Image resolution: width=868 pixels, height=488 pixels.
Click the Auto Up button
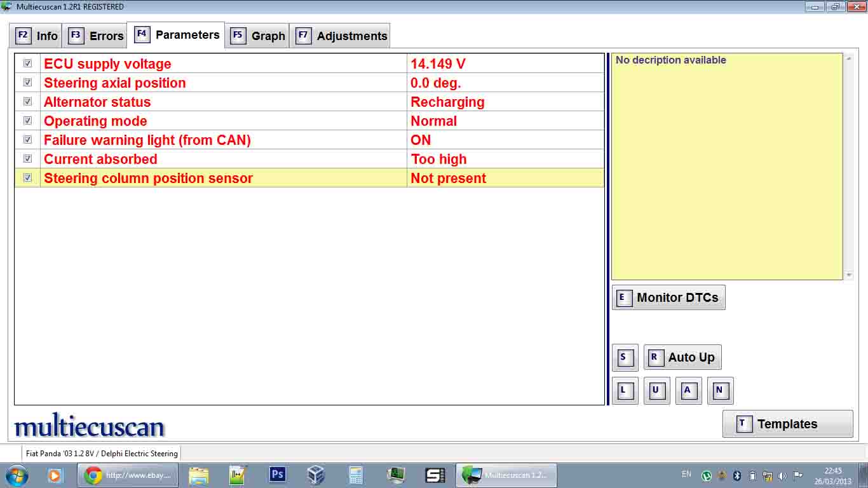pos(682,358)
